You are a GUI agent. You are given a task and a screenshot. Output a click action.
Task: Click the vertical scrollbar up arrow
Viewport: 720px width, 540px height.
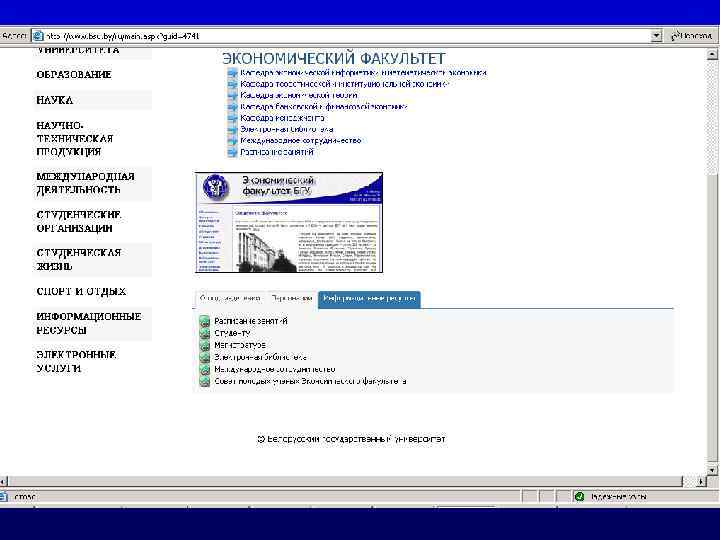[x=712, y=55]
